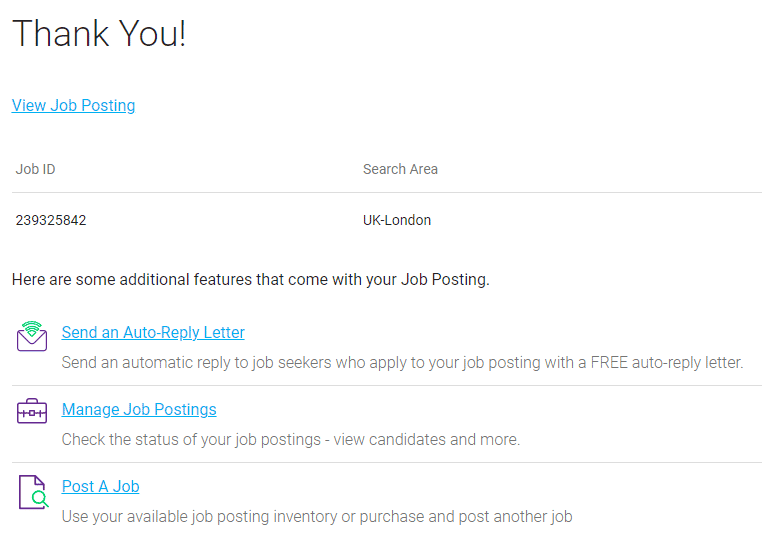This screenshot has height=541, width=774.
Task: Click the envelope auto-reply icon
Action: click(32, 337)
